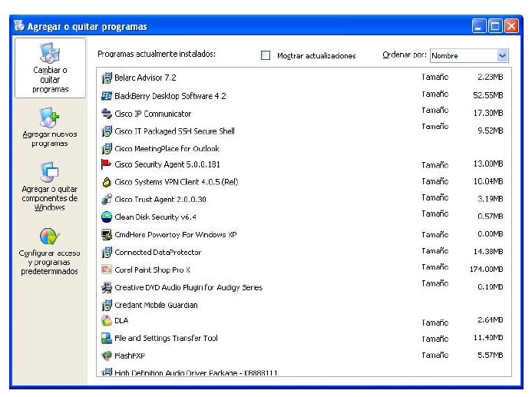Click the 11.40MB size value
Screen dimensions: 532x397
point(488,338)
